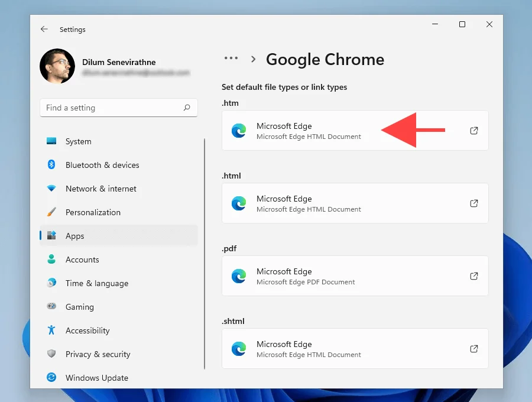Click Microsoft Edge PDF Document text

306,282
